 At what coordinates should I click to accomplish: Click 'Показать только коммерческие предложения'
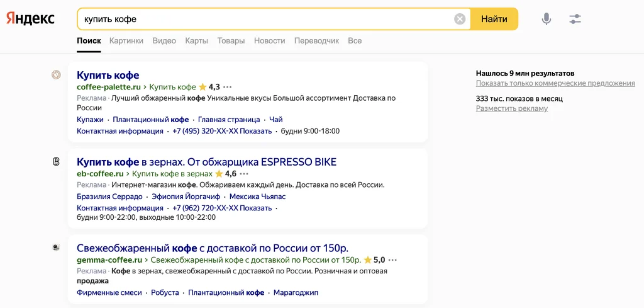point(555,84)
